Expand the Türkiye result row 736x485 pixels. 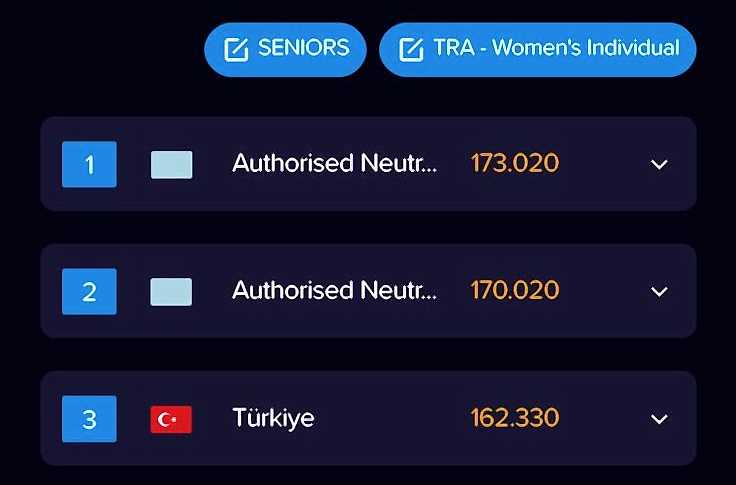click(658, 418)
